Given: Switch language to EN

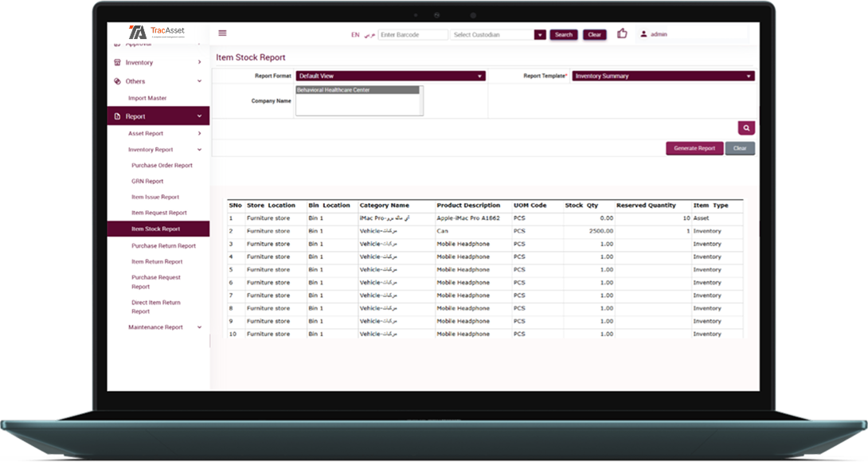Looking at the screenshot, I should pos(355,35).
